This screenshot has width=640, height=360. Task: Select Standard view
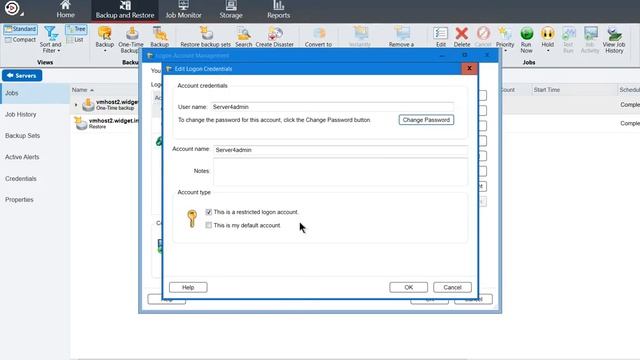click(x=20, y=29)
